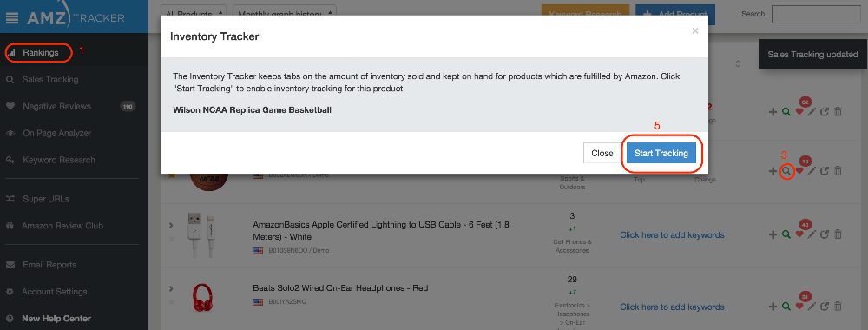Click trash icon in AmazonBasics cable row
The height and width of the screenshot is (330, 868).
(838, 234)
